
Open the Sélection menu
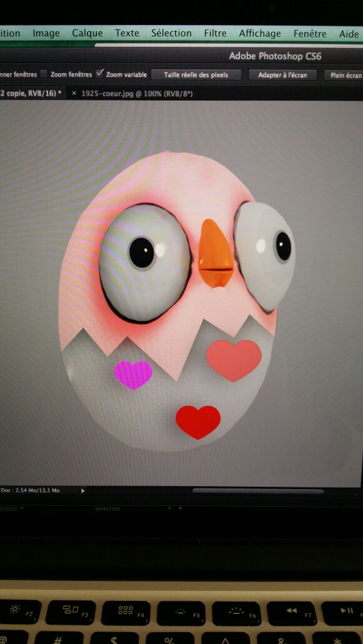click(171, 33)
